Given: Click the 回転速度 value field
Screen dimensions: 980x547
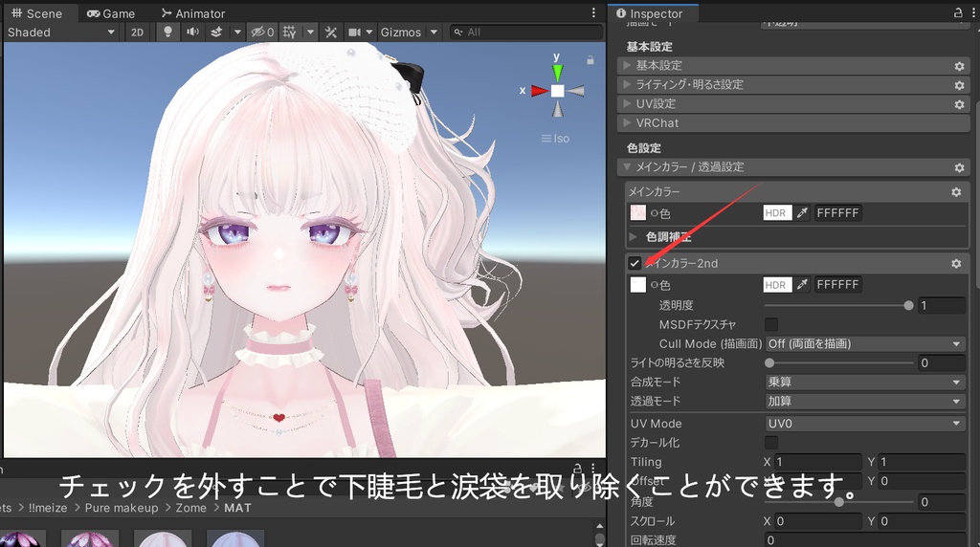Looking at the screenshot, I should (865, 540).
